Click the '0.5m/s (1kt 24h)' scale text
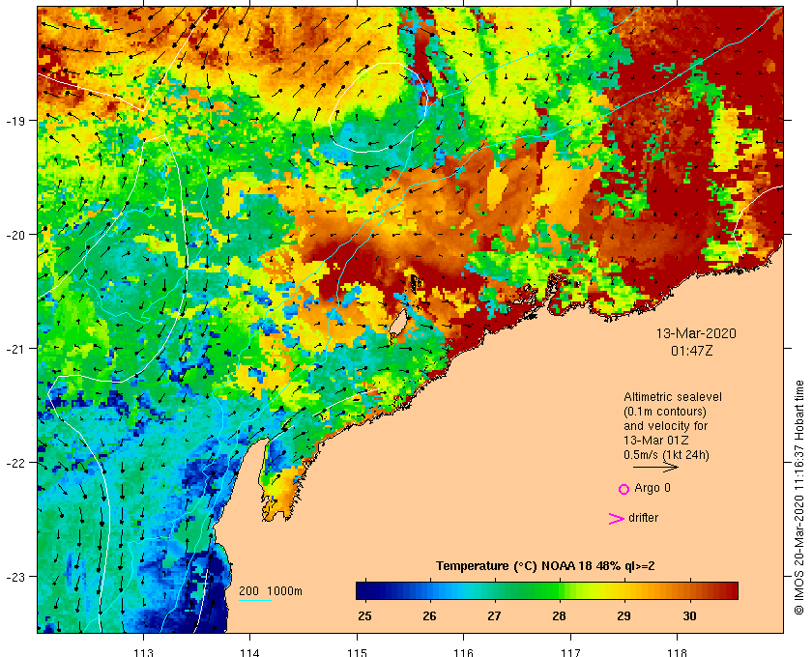Screen dimensions: 812x657 click(666, 455)
